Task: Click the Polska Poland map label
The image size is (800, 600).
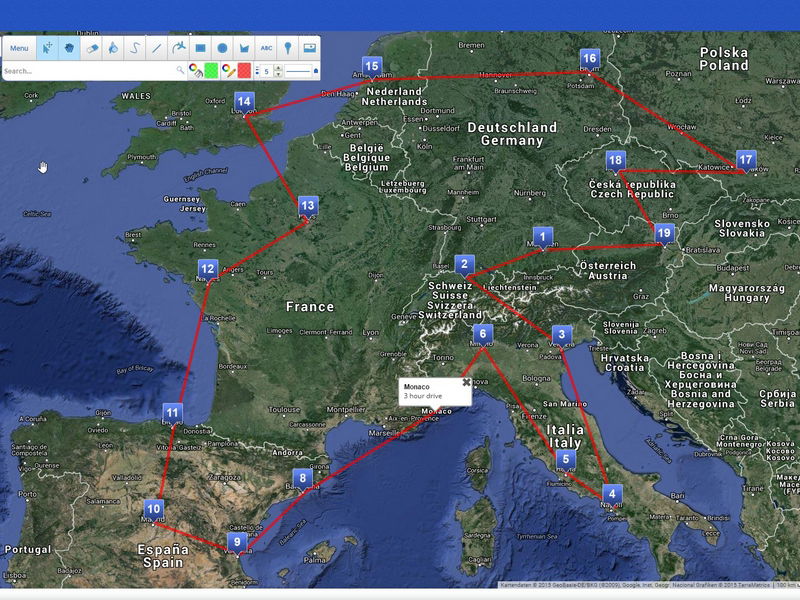Action: (x=724, y=59)
